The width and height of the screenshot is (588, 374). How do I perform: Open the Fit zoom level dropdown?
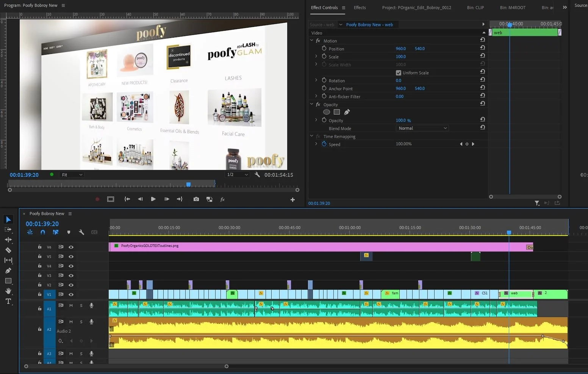(x=72, y=175)
